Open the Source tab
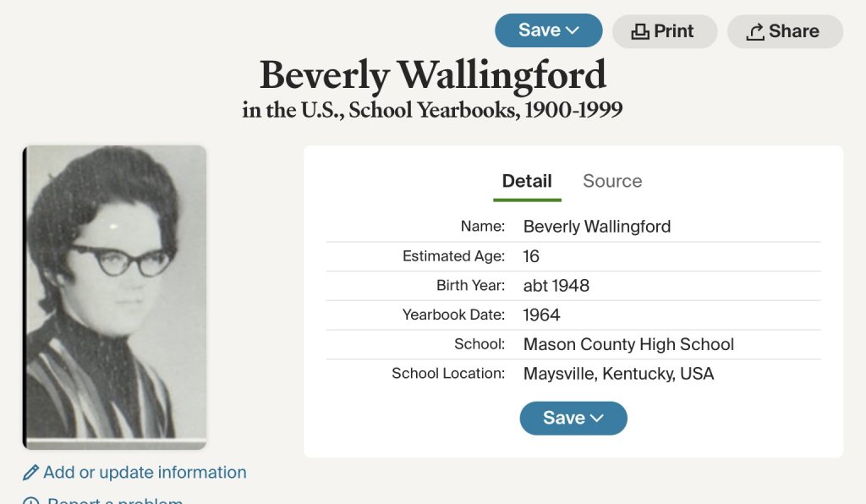 tap(612, 181)
